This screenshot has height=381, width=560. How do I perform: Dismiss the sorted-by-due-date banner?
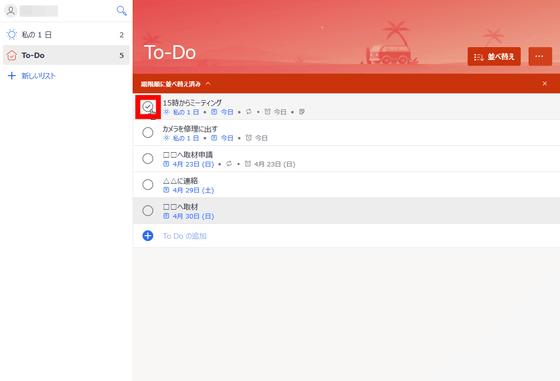(544, 84)
